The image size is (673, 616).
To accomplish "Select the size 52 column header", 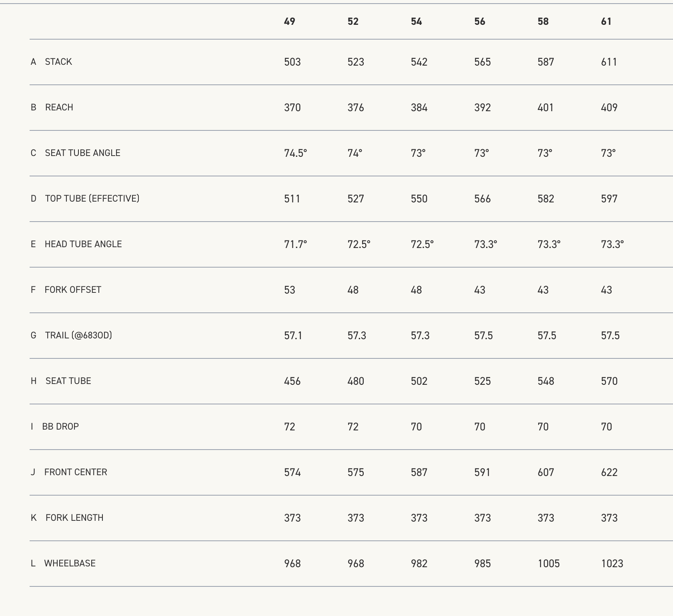I will [x=353, y=22].
